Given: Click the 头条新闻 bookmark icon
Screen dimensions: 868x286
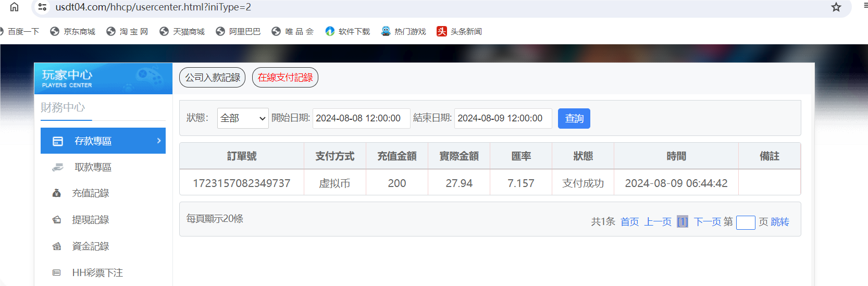Looking at the screenshot, I should [x=442, y=31].
